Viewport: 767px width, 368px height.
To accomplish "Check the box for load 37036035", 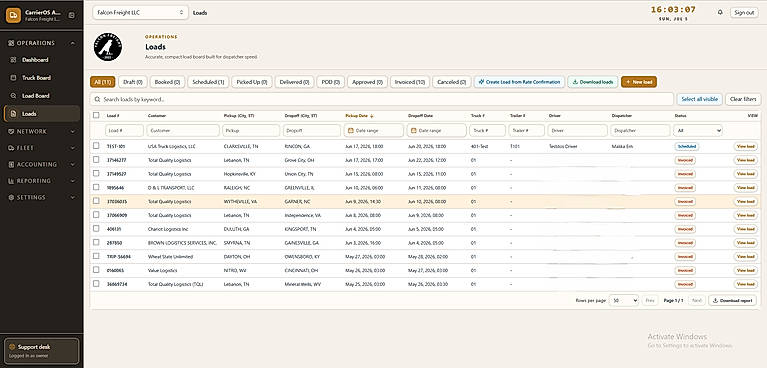I will (96, 201).
